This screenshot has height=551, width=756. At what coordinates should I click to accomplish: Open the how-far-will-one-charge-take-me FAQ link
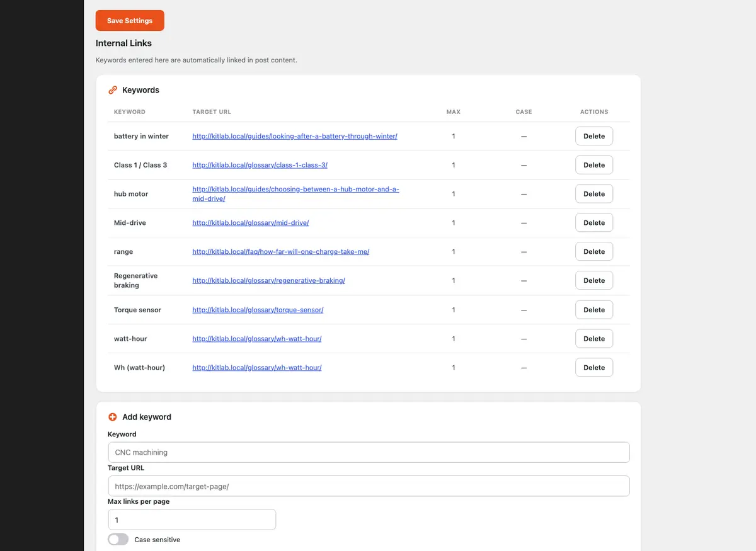(x=280, y=252)
